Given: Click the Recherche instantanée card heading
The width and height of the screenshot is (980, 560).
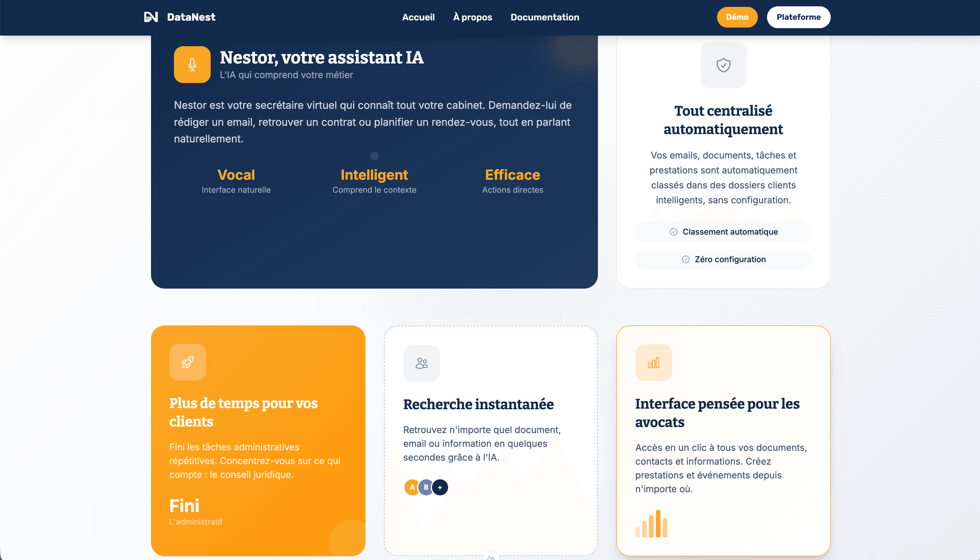Looking at the screenshot, I should pyautogui.click(x=478, y=404).
